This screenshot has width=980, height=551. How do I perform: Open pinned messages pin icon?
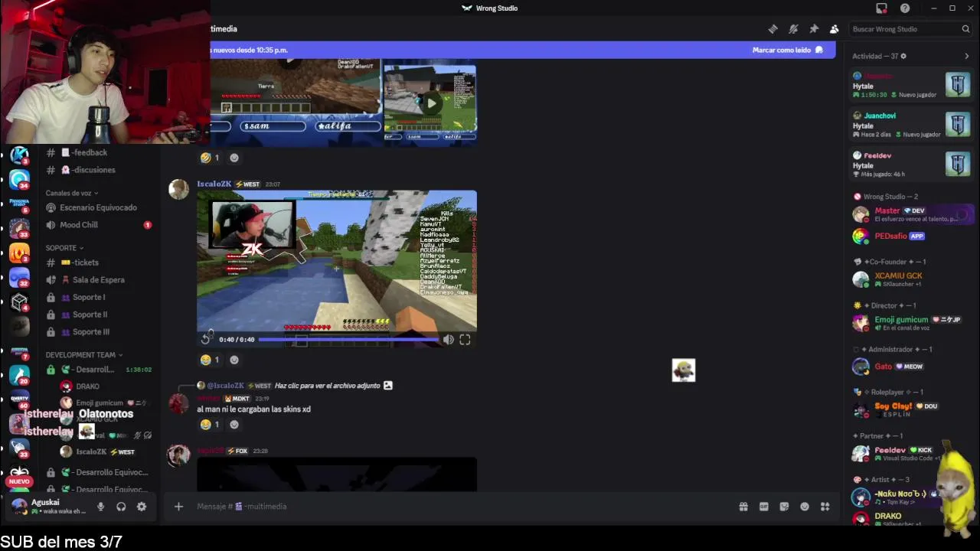[814, 29]
